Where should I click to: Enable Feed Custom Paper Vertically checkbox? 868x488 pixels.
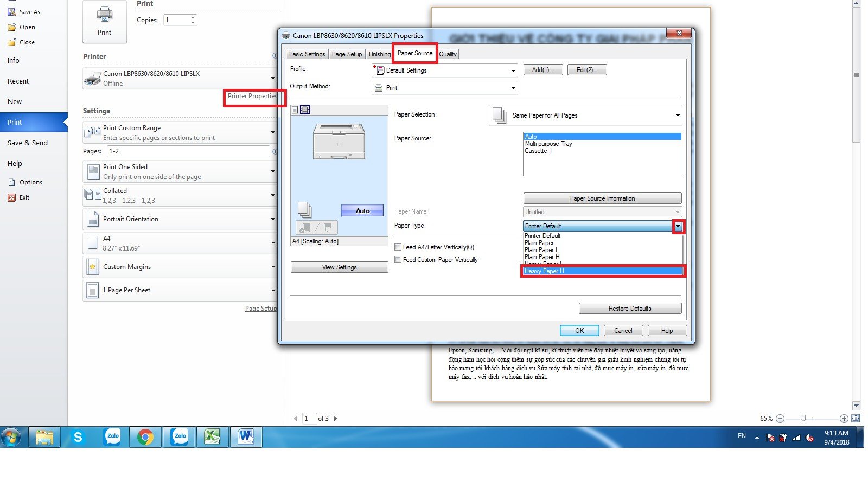click(398, 260)
